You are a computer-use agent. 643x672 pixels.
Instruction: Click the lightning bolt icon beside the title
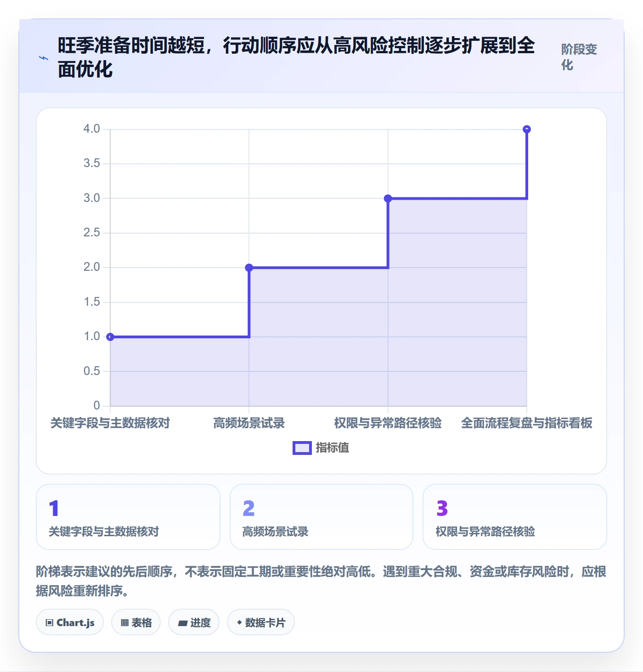(x=44, y=58)
